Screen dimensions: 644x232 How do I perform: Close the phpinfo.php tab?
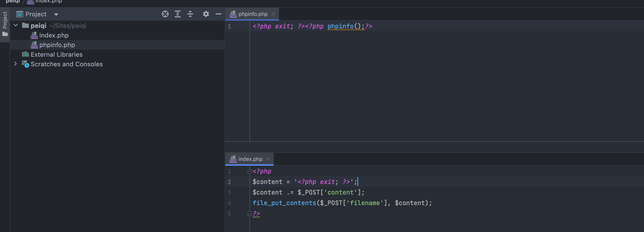click(273, 14)
